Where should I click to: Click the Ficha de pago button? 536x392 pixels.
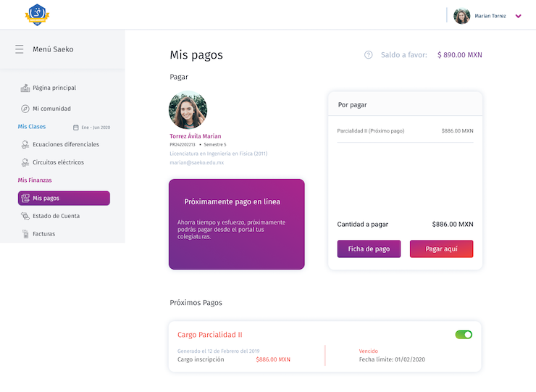tap(369, 249)
